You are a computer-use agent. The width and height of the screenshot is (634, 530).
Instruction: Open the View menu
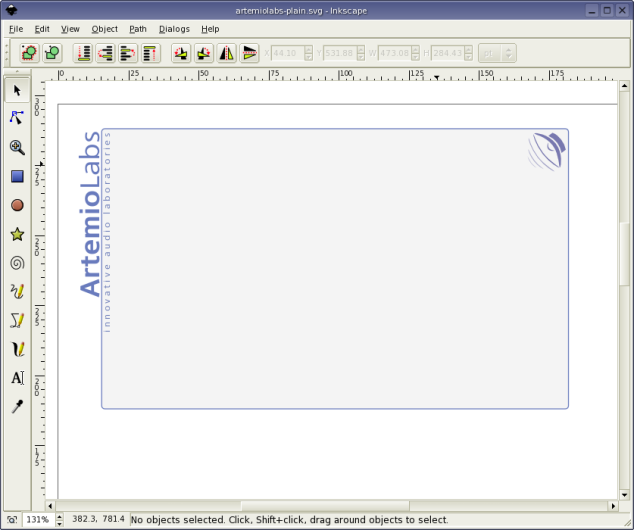(70, 29)
